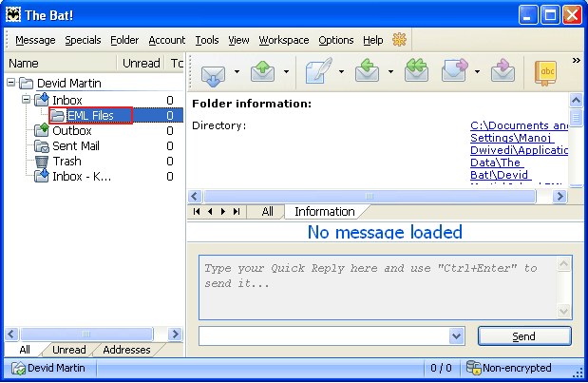Viewport: 588px width, 383px height.
Task: Open the dropdown arrow next to Forward
Action: coord(478,71)
